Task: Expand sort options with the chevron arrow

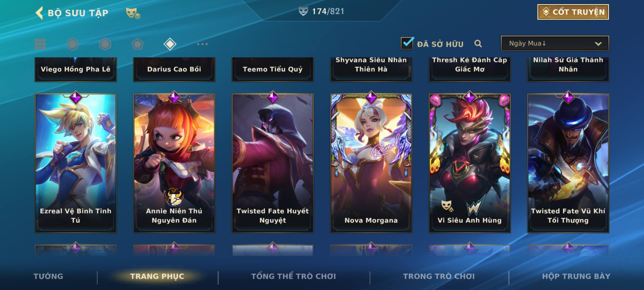Action: (x=598, y=44)
